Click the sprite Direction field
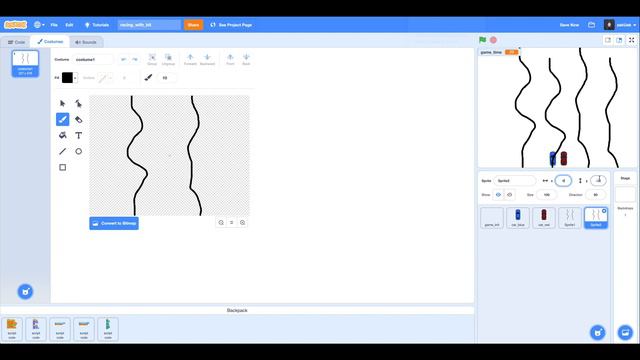Viewport: 640px width, 360px height. pos(596,195)
